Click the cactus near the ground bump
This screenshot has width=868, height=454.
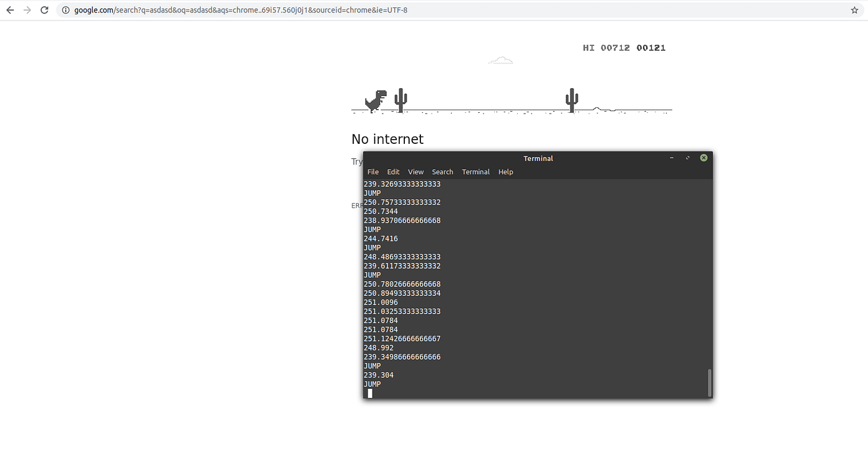pos(572,100)
